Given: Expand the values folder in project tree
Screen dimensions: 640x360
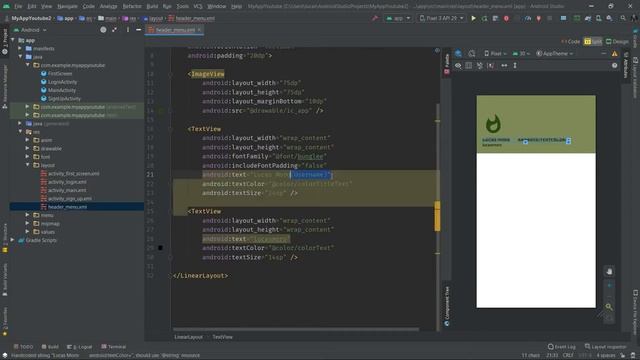Looking at the screenshot, I should 27,232.
